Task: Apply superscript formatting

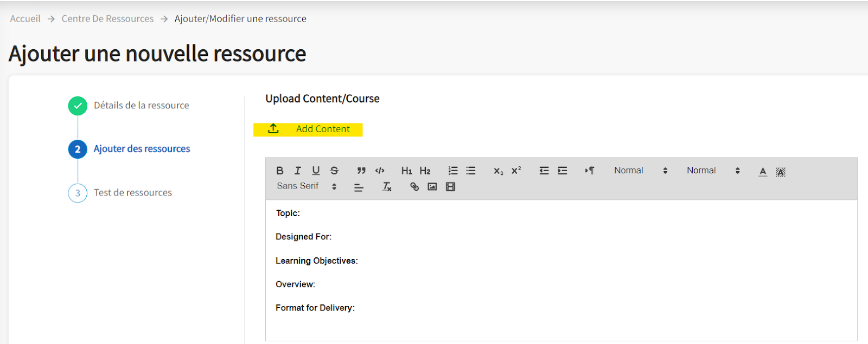Action: pos(516,171)
